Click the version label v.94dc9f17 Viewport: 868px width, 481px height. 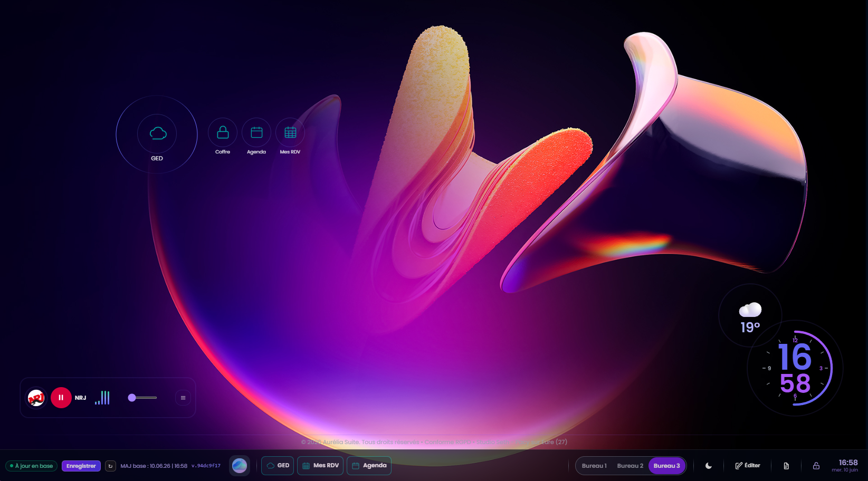(x=206, y=466)
